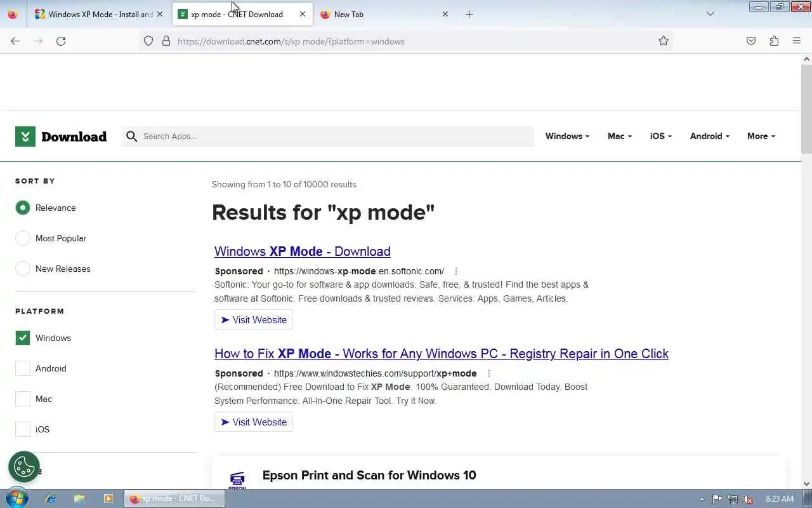Close the xp mode CNET Download tab
Viewport: 812px width, 508px height.
point(303,14)
